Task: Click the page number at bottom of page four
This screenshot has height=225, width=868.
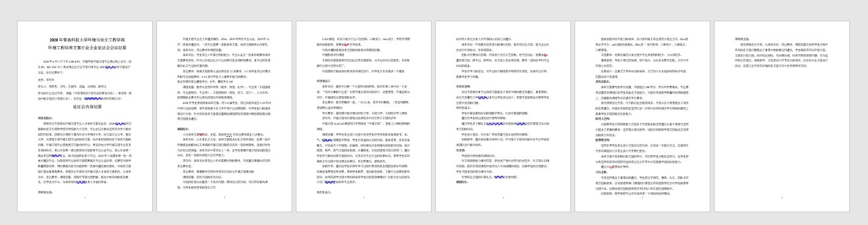Action: pyautogui.click(x=503, y=198)
